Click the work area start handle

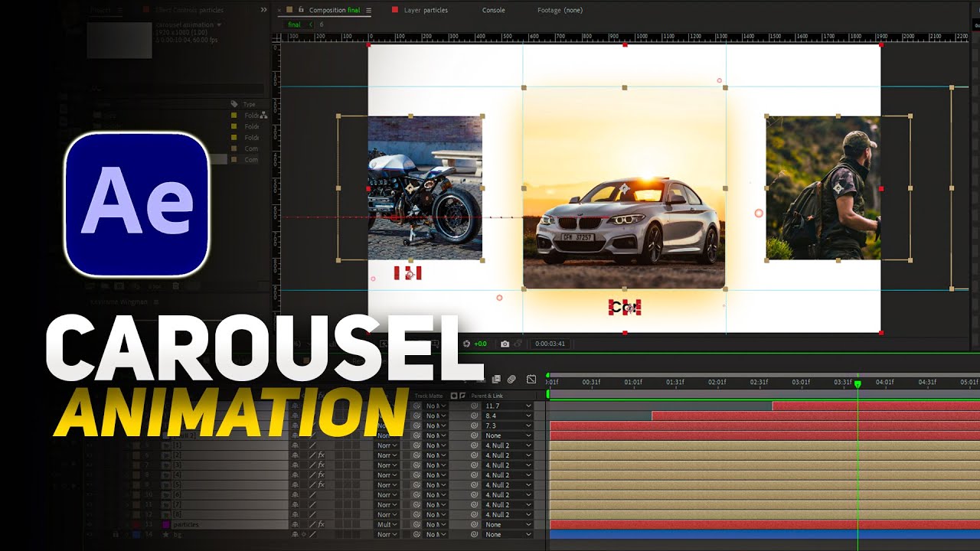point(548,393)
